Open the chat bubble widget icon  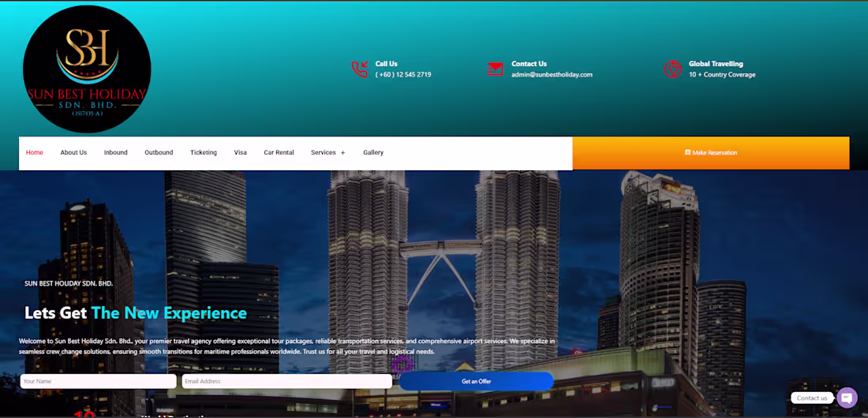point(847,397)
